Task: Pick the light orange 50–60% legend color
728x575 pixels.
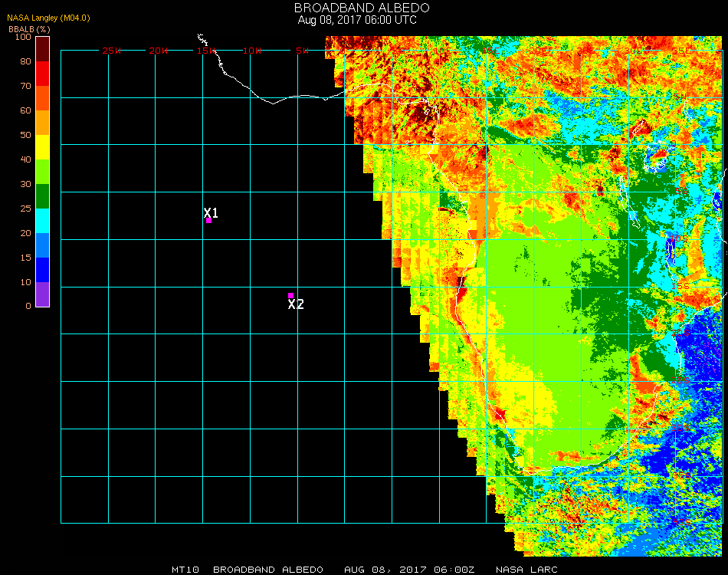Action: pos(43,123)
